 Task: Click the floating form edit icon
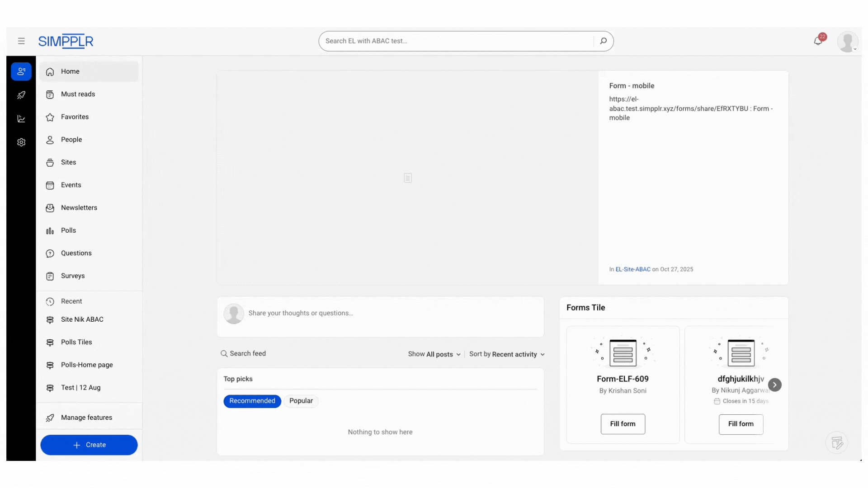point(837,443)
